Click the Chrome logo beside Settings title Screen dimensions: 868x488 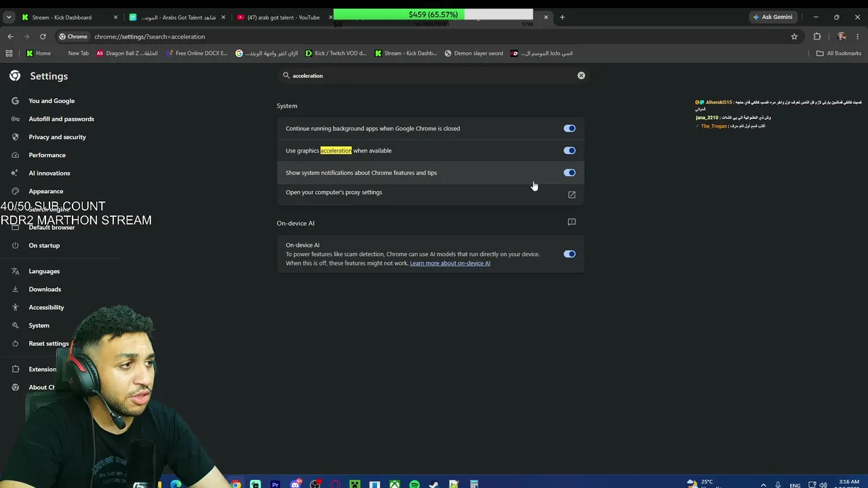click(15, 76)
